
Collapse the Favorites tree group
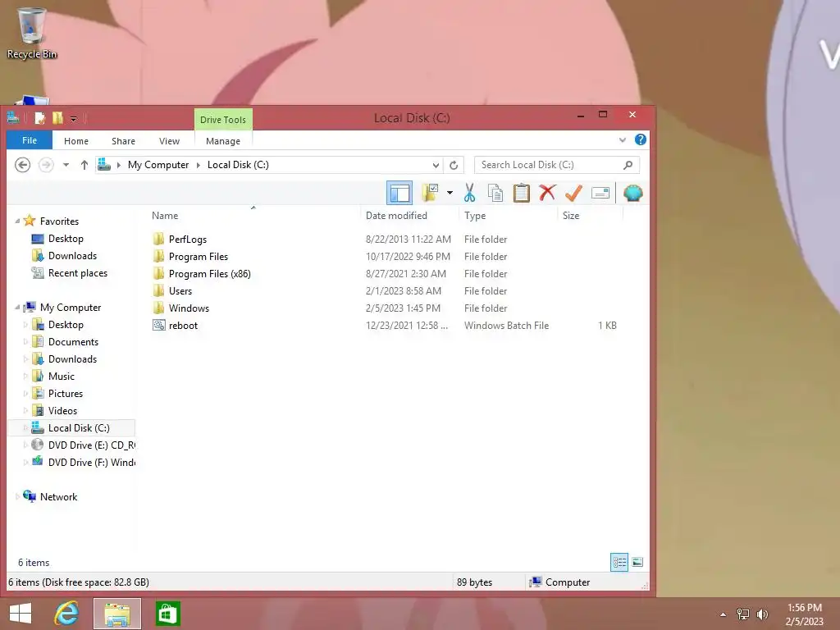(17, 221)
